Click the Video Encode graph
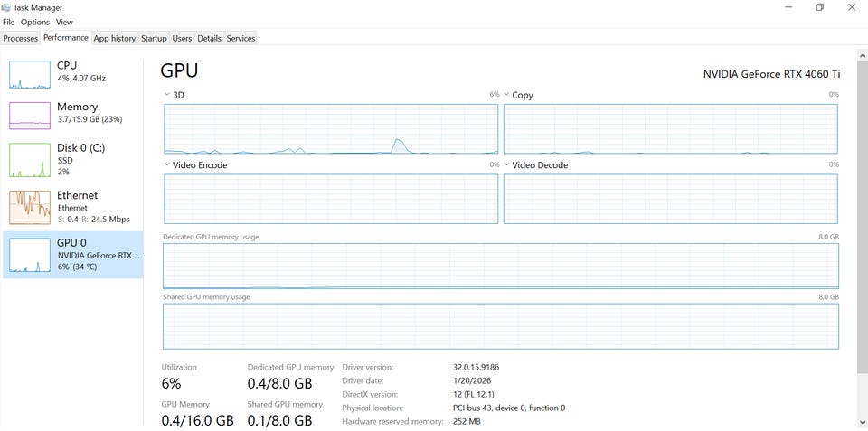Screen dimensions: 868x431 pyautogui.click(x=331, y=199)
